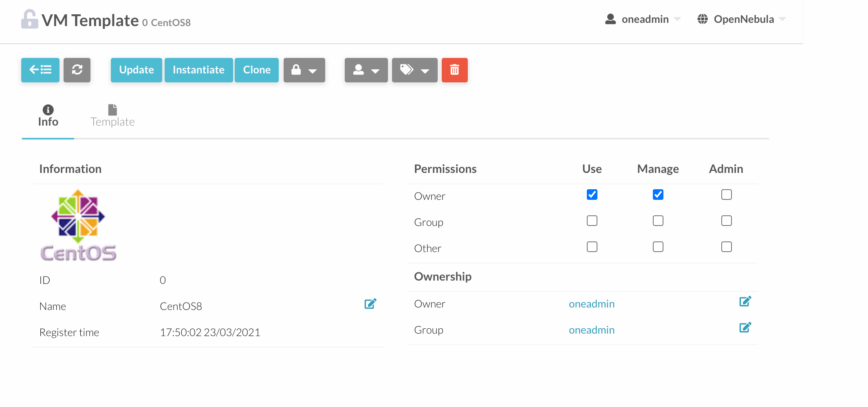
Task: Go back to the templates list
Action: click(x=40, y=70)
